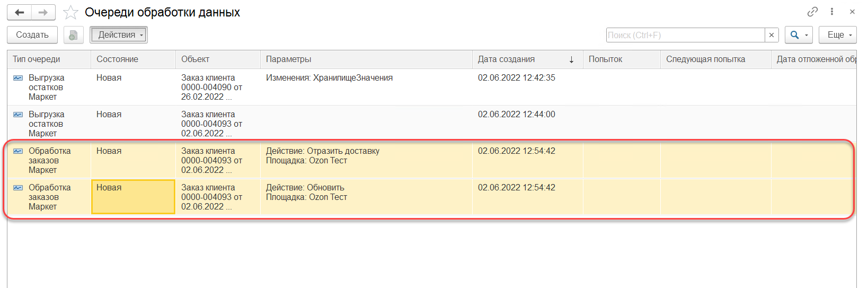Focus the Поиск (Ctrl+F) search field
This screenshot has height=288, width=868.
[x=685, y=35]
